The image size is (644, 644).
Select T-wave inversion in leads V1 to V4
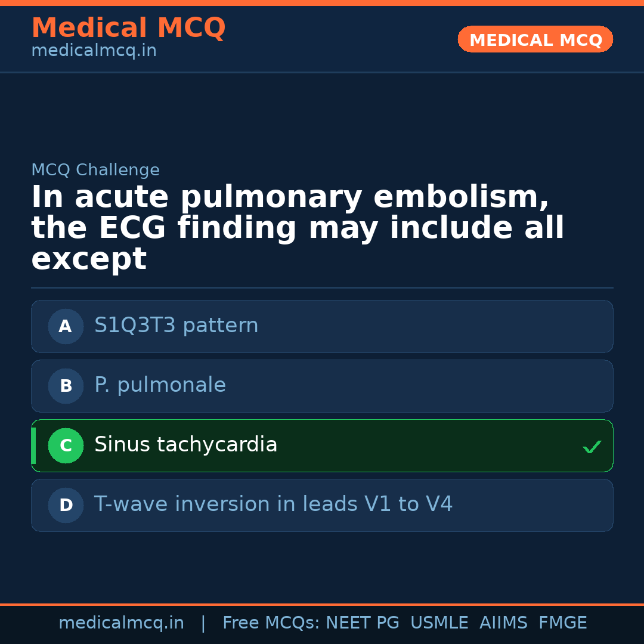273,504
